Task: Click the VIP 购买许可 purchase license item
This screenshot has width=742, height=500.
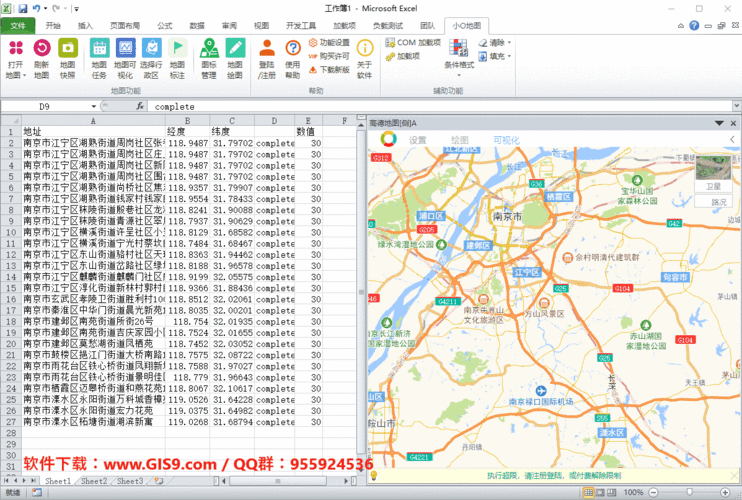Action: (x=329, y=56)
